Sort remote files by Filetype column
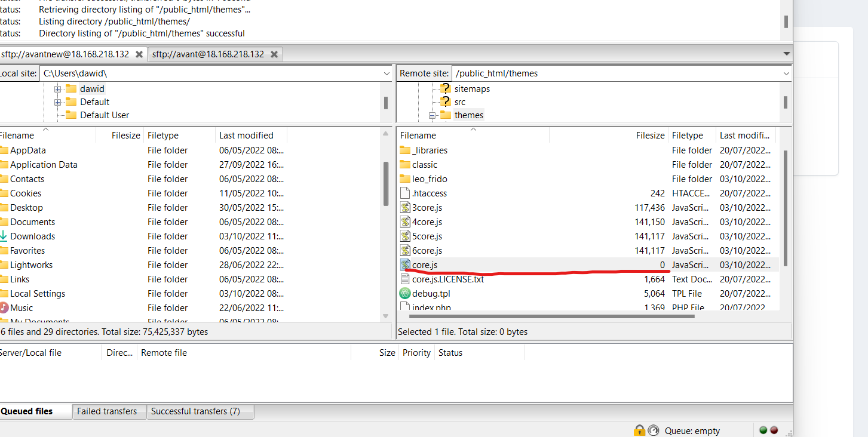 692,136
